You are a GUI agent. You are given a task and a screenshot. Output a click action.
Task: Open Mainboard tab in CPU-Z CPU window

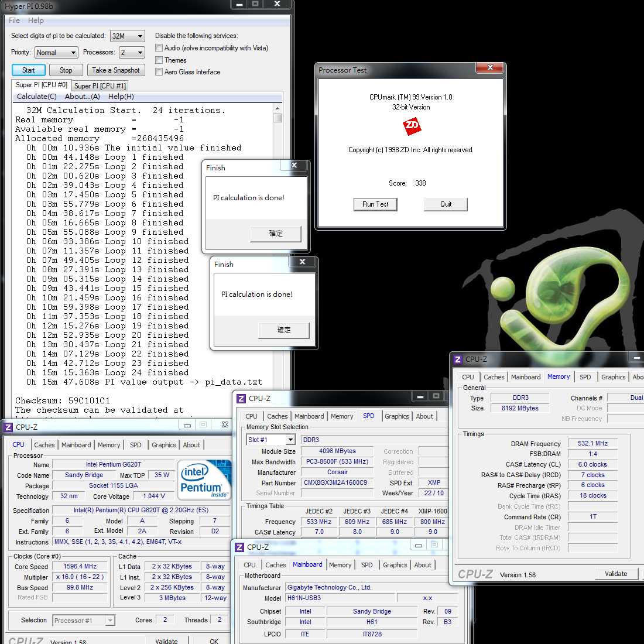76,445
